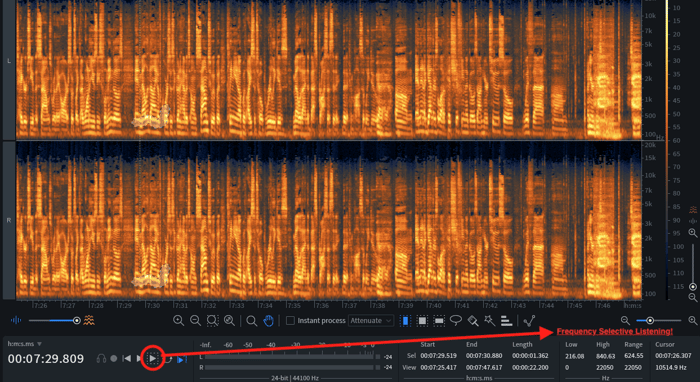Click horizontal zoom out magnifier
Viewport: 700px width, 382px height.
[625, 320]
